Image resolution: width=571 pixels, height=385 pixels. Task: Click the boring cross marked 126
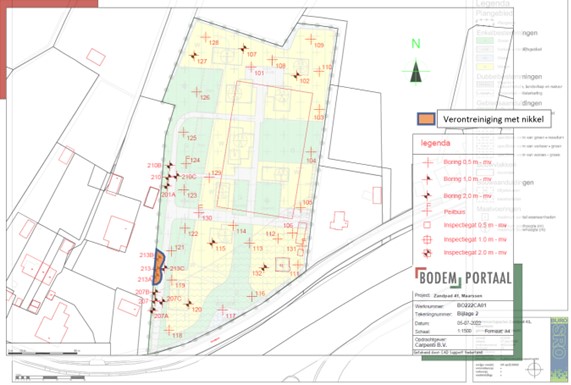point(197,92)
